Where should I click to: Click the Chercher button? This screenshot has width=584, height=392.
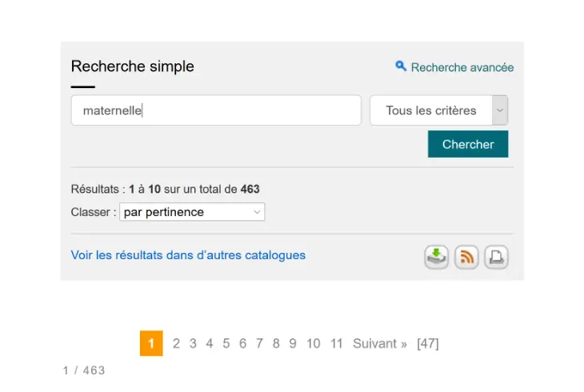(x=468, y=144)
